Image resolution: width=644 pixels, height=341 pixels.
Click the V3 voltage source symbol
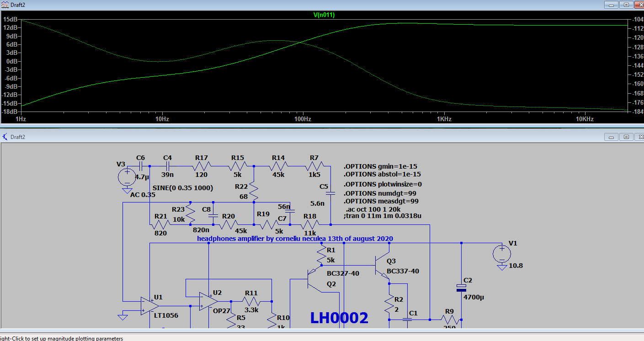(x=127, y=177)
